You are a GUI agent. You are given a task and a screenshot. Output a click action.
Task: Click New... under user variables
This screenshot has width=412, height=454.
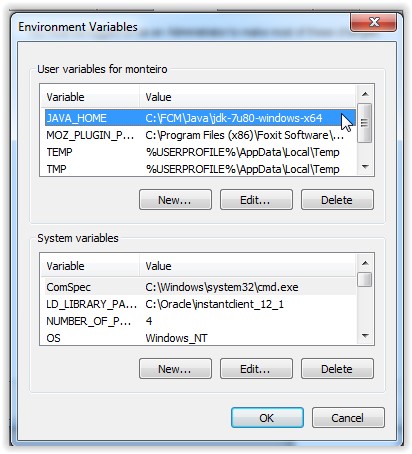coord(175,200)
